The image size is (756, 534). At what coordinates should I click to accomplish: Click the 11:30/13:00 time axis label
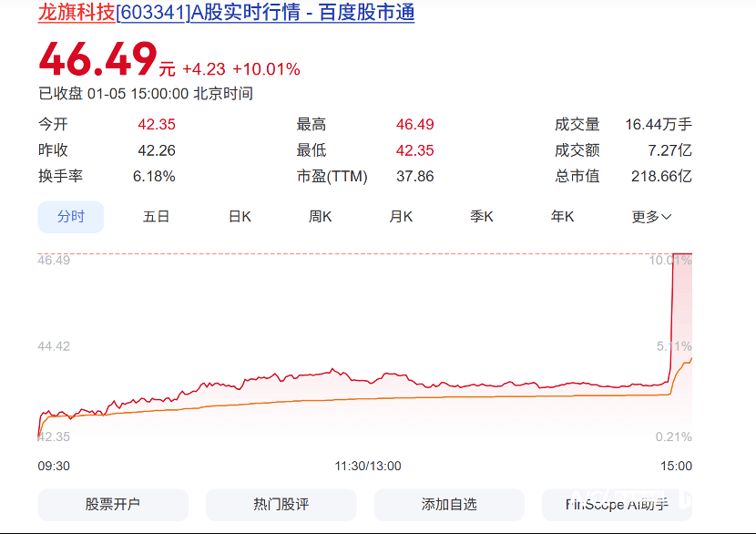click(368, 466)
